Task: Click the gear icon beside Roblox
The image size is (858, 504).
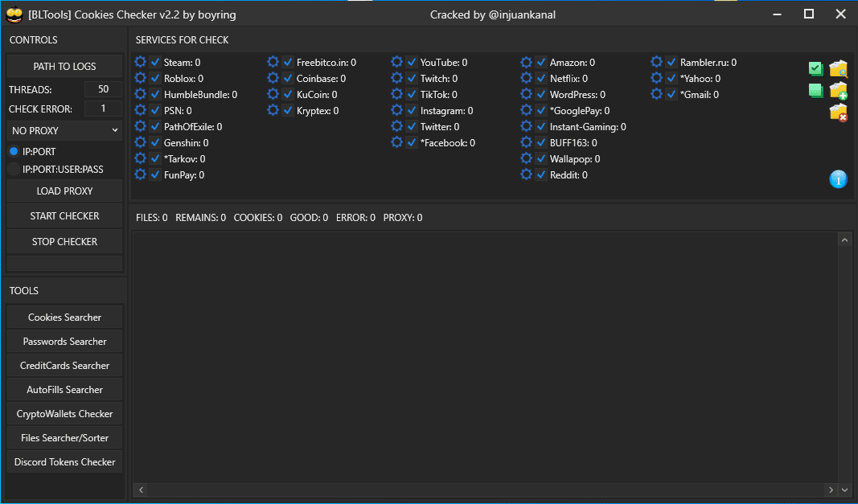Action: click(140, 77)
